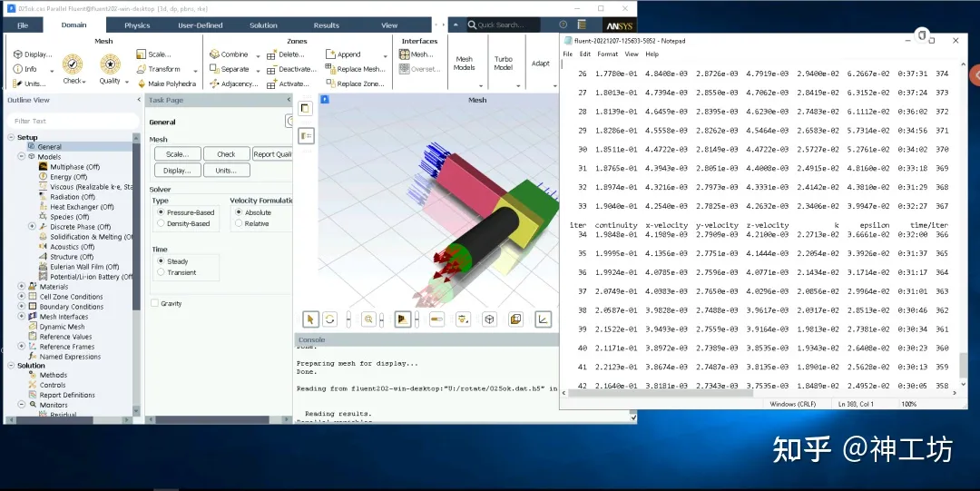The width and height of the screenshot is (980, 491).
Task: Click the mesh Check icon
Action: click(73, 64)
